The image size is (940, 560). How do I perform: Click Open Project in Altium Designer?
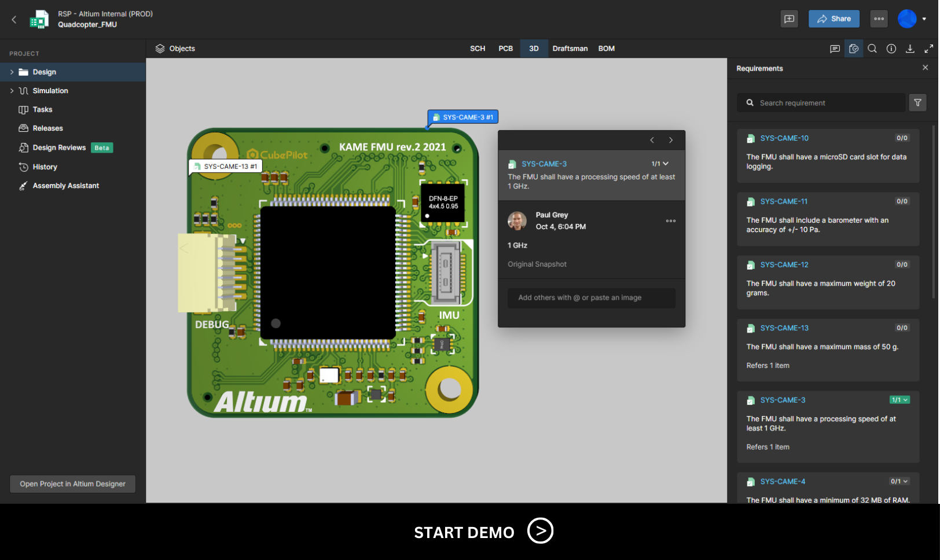[73, 484]
